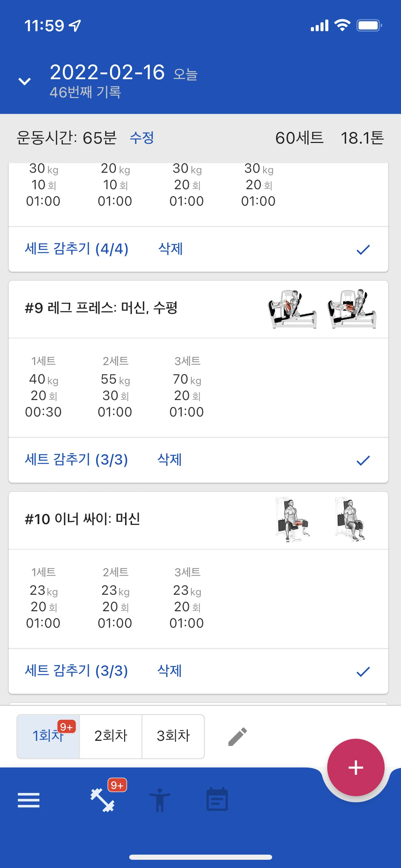Delete the leg press exercise with 삭제
Image resolution: width=401 pixels, height=868 pixels.
pos(170,460)
